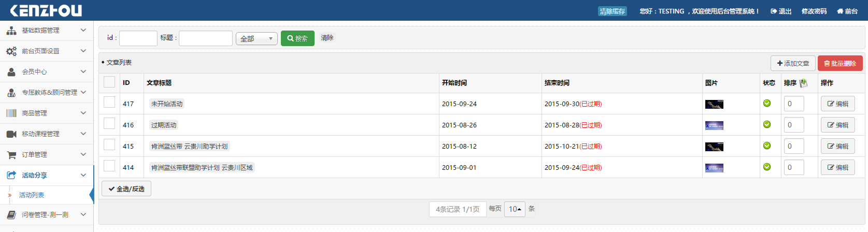Click the save sort order icon beside 排序
This screenshot has width=868, height=232.
pos(804,83)
